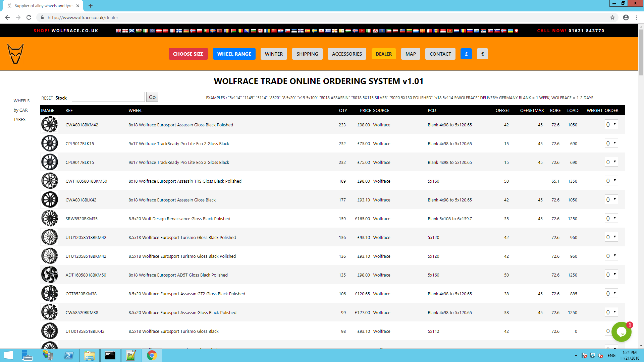Select the France flag
The height and width of the screenshot is (362, 644).
[172, 31]
